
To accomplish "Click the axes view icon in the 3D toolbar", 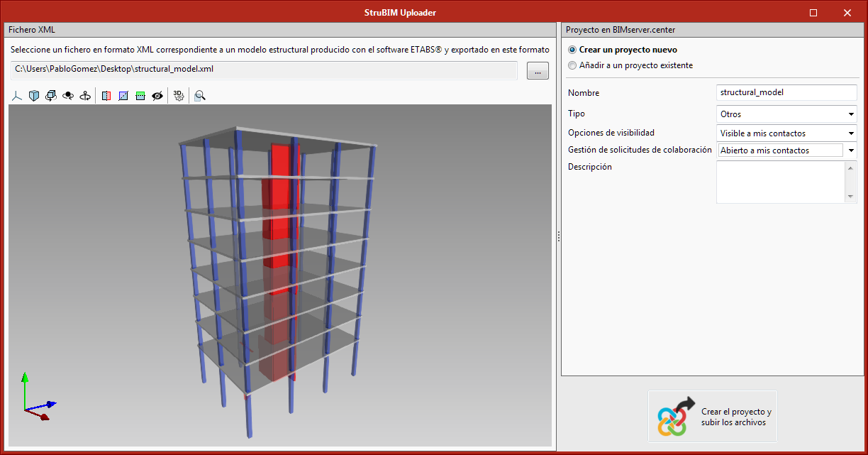I will tap(17, 96).
